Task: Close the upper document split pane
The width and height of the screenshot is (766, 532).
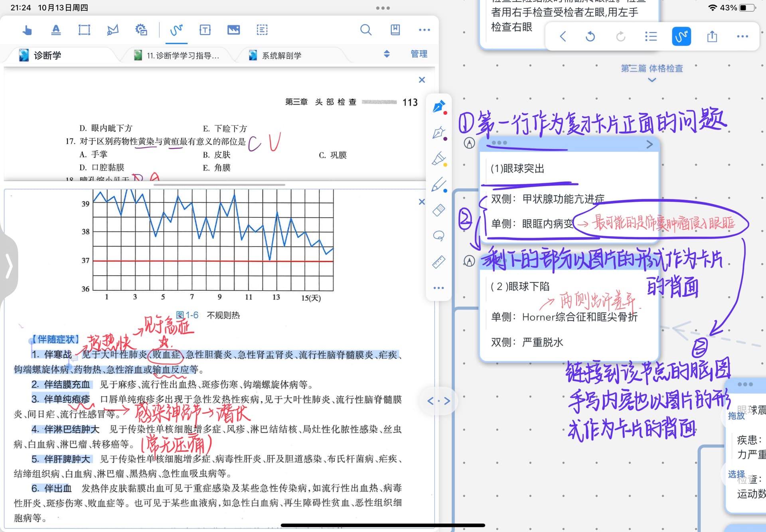Action: click(422, 80)
